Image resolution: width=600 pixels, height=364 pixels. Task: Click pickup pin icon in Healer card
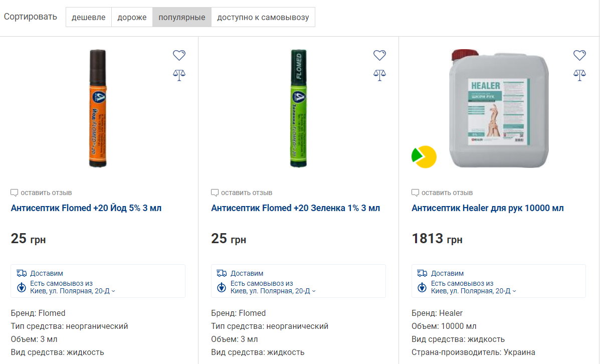[x=422, y=287]
